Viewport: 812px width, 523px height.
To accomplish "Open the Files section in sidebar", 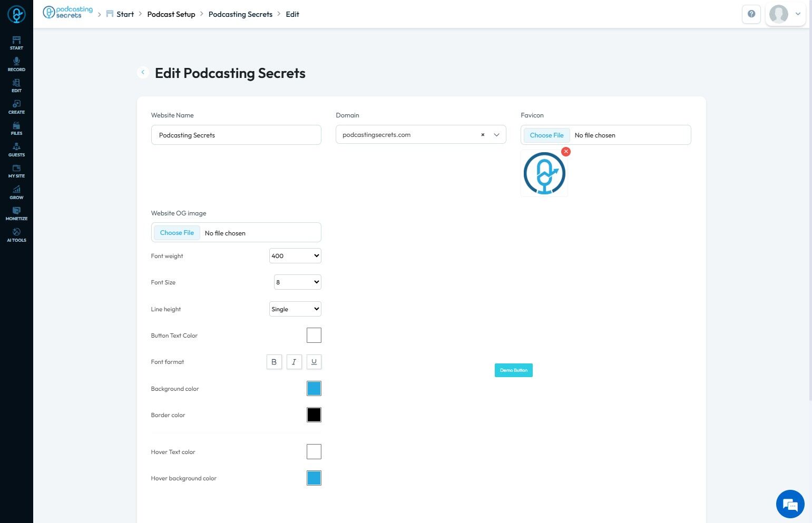I will (x=16, y=129).
